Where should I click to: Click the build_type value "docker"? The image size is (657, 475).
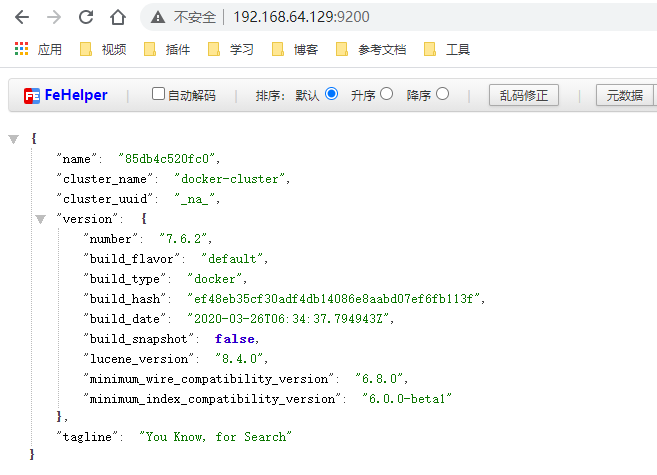(x=215, y=279)
